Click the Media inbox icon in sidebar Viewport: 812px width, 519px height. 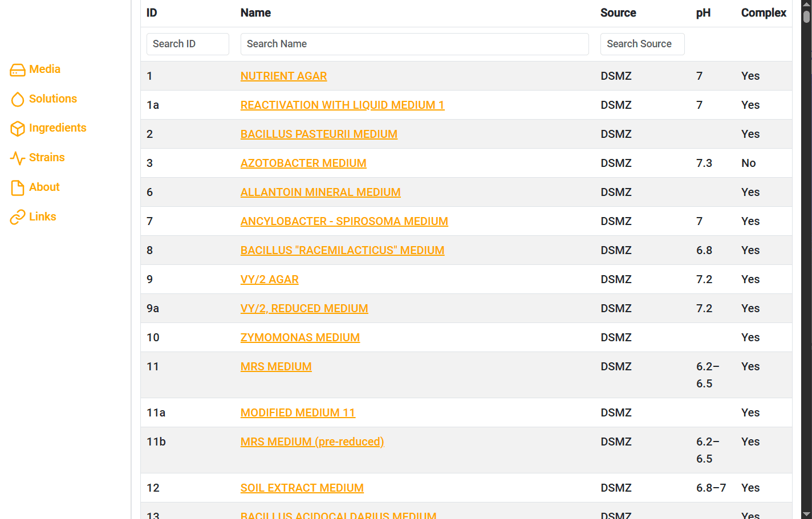[18, 70]
